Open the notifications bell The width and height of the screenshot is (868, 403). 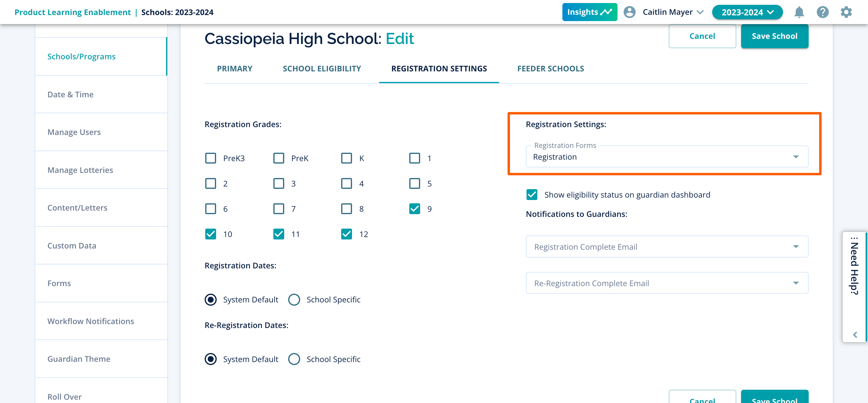pyautogui.click(x=799, y=12)
